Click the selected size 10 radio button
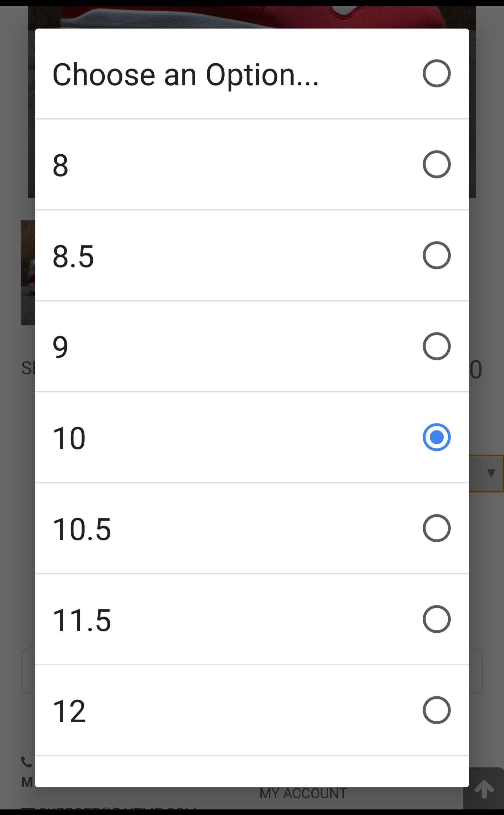The height and width of the screenshot is (815, 504). point(436,437)
